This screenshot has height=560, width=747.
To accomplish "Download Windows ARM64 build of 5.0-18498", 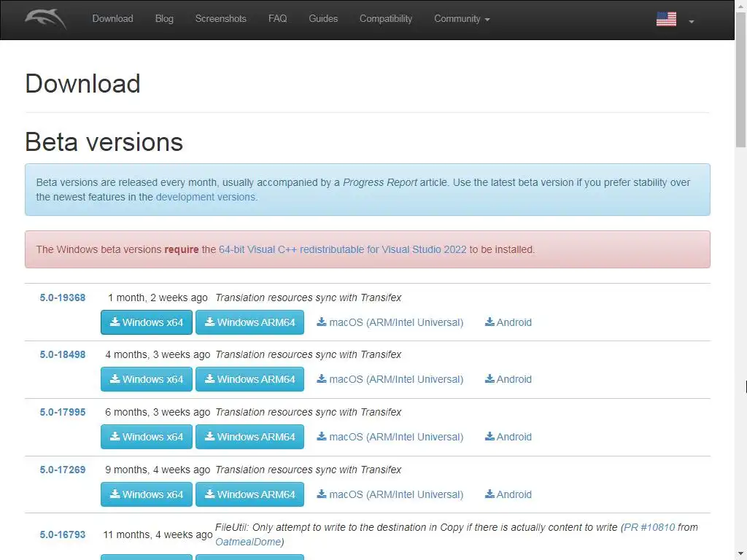I will [x=249, y=379].
